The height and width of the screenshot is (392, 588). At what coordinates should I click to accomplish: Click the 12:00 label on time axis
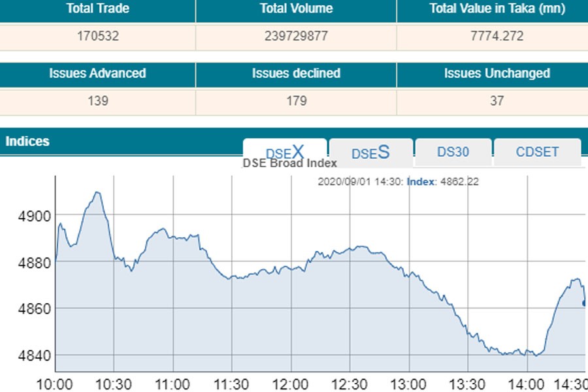[290, 384]
